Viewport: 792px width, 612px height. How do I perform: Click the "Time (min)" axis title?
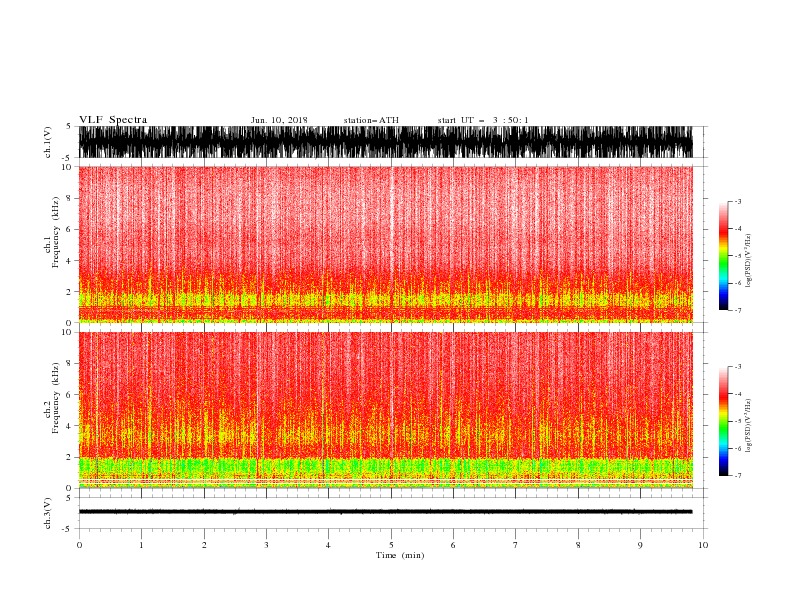coord(400,555)
